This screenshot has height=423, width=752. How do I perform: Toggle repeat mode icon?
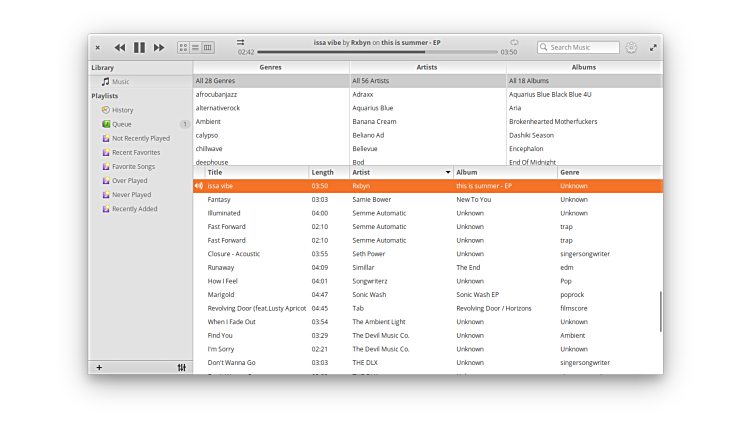514,42
